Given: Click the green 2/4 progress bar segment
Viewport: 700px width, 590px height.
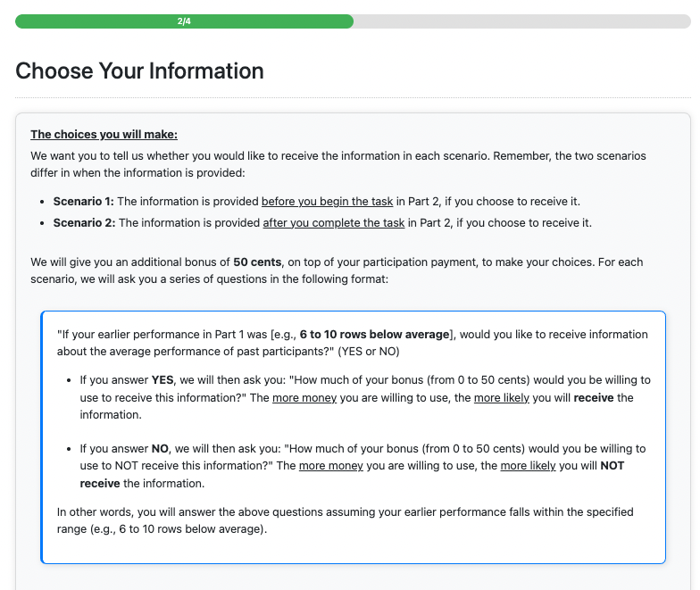Looking at the screenshot, I should point(184,21).
